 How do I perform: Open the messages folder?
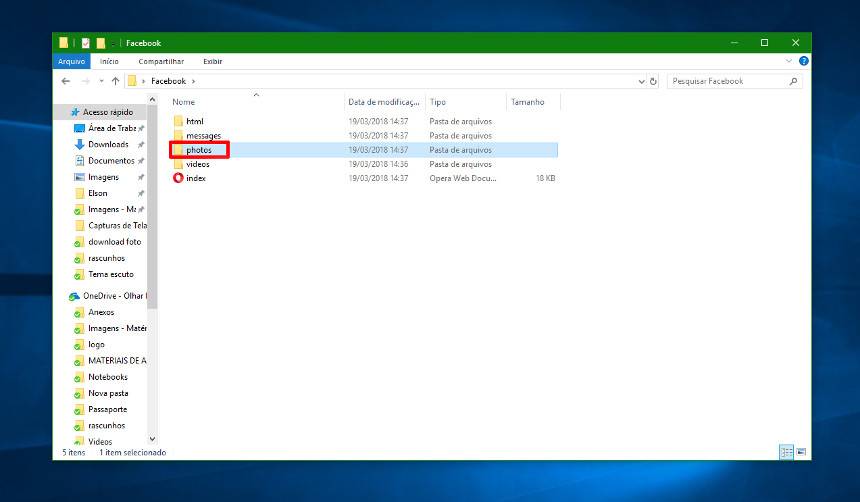(x=203, y=136)
